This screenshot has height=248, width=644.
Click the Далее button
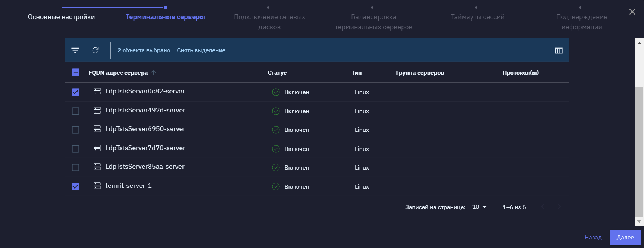[625, 238]
